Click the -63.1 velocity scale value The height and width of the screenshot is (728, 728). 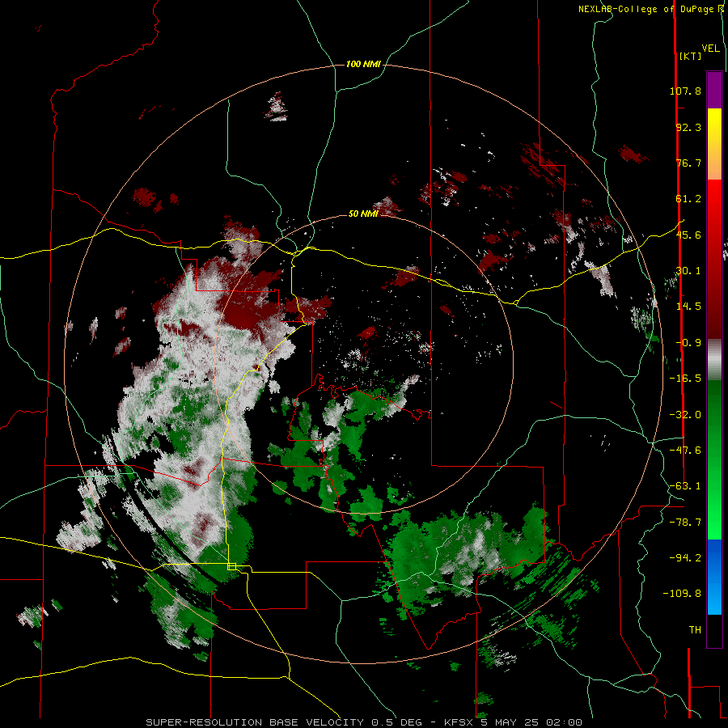click(x=685, y=486)
